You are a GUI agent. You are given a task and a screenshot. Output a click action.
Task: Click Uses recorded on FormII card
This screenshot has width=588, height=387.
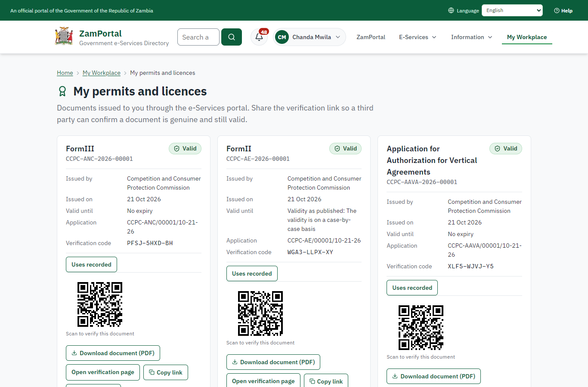click(x=252, y=273)
